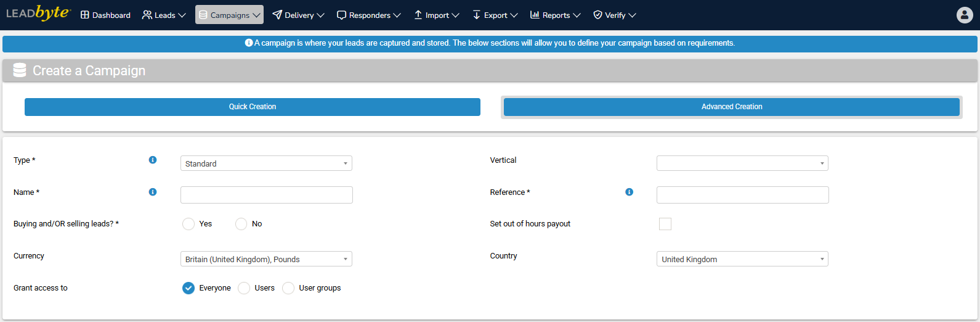The height and width of the screenshot is (322, 980).
Task: Open the Type dropdown showing Standard
Action: pyautogui.click(x=266, y=163)
